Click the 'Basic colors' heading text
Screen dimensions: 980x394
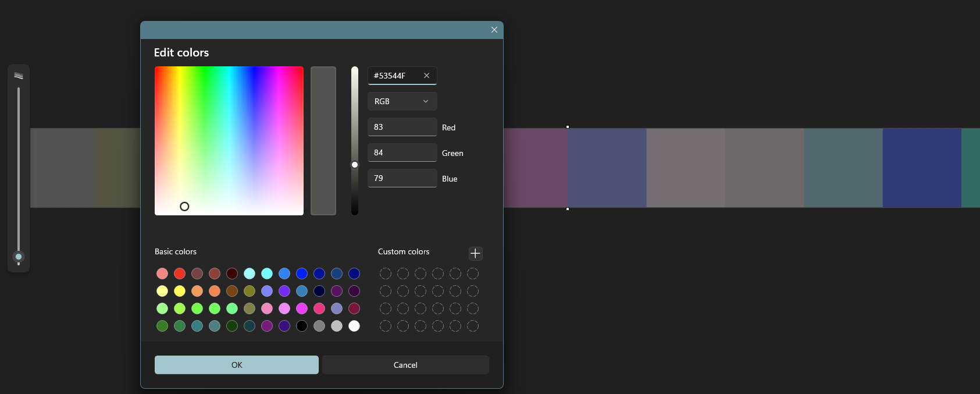tap(176, 251)
